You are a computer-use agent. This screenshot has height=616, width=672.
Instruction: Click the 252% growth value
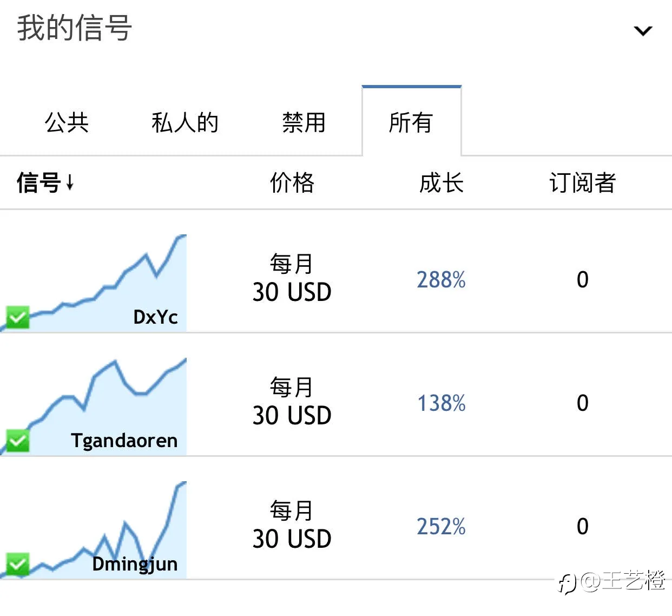[441, 527]
